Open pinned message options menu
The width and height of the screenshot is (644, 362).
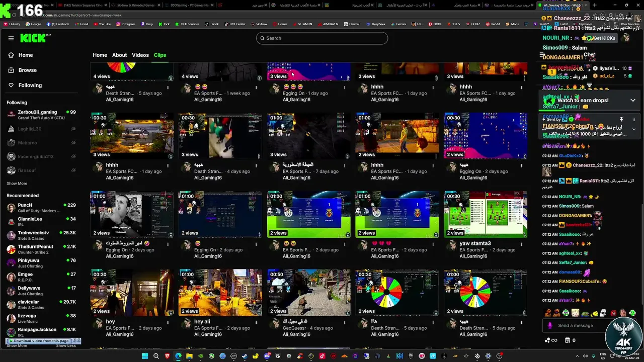click(633, 119)
